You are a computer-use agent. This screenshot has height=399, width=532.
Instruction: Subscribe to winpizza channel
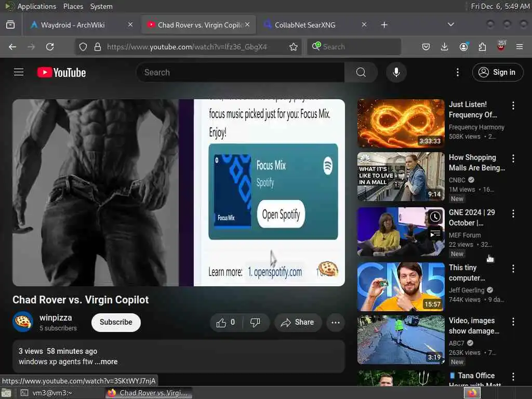point(116,322)
